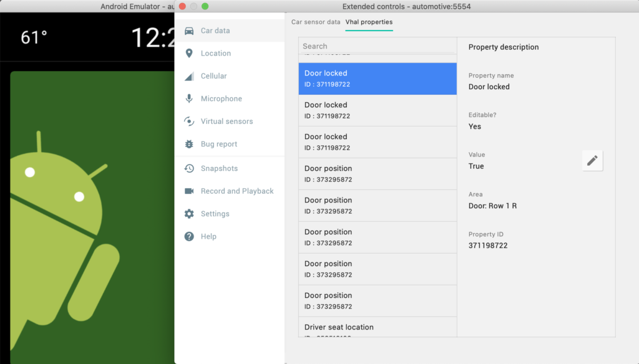
Task: Select the Vhal properties tab
Action: [x=369, y=22]
